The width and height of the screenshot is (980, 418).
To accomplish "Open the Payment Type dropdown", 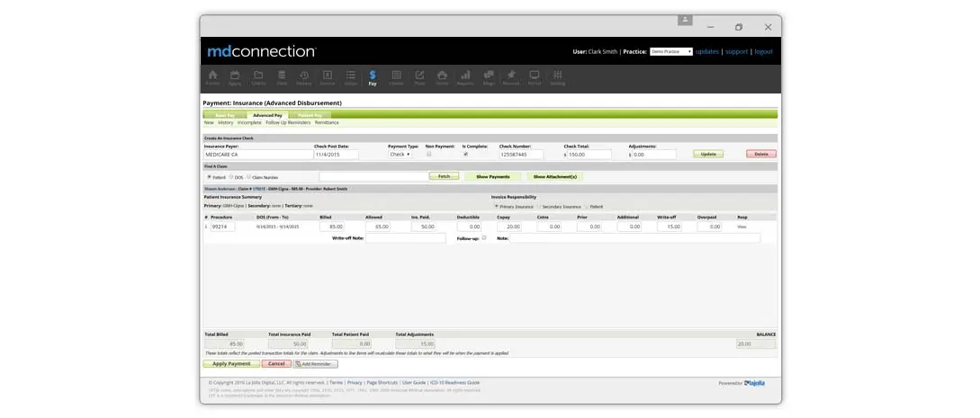I will (x=400, y=154).
